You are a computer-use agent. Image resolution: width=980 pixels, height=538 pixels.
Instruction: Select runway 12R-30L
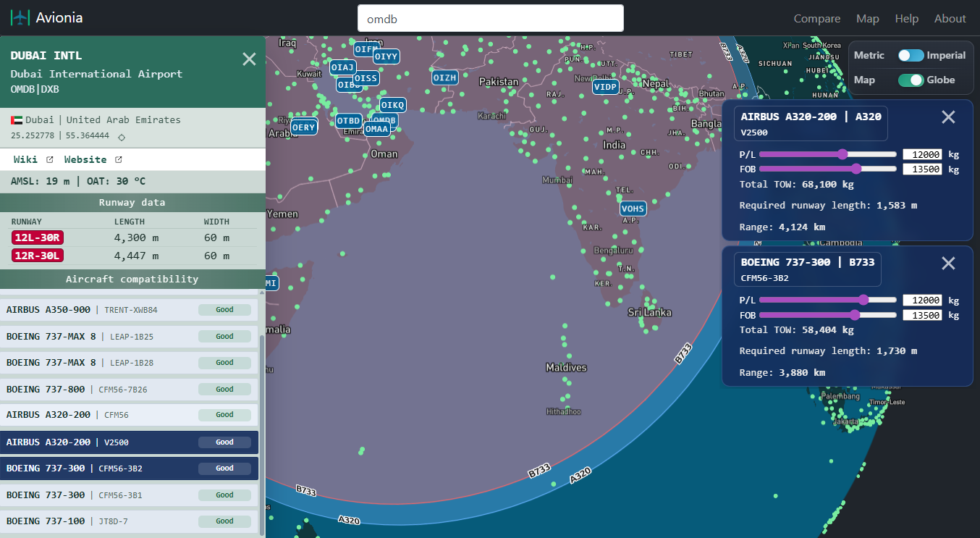38,255
